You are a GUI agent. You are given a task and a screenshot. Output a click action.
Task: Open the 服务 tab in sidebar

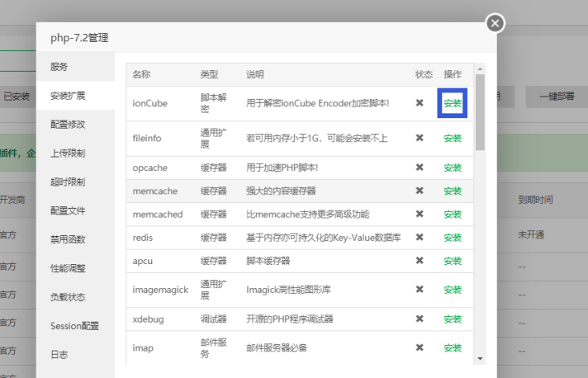59,67
